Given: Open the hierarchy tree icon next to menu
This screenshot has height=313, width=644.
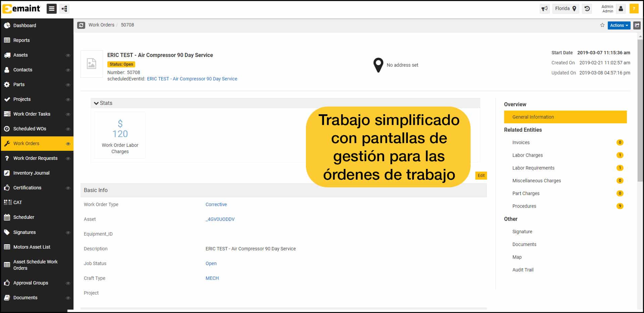Looking at the screenshot, I should click(64, 9).
